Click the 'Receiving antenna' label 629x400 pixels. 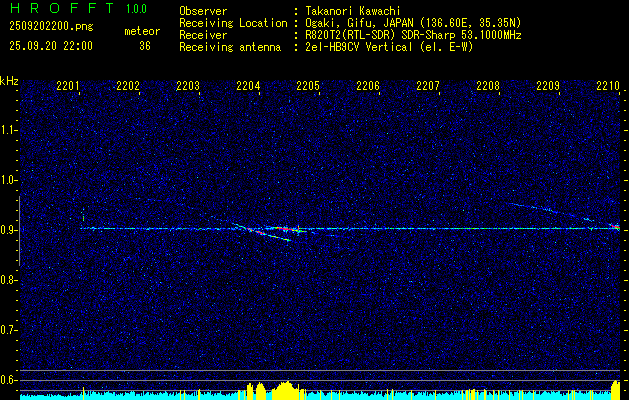click(230, 47)
